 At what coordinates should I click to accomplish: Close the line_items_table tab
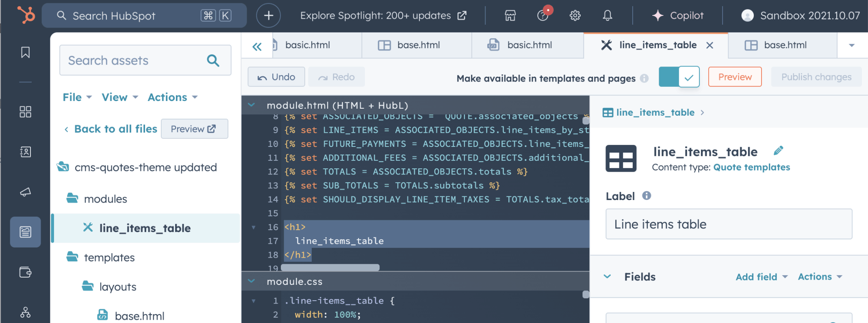pyautogui.click(x=710, y=45)
